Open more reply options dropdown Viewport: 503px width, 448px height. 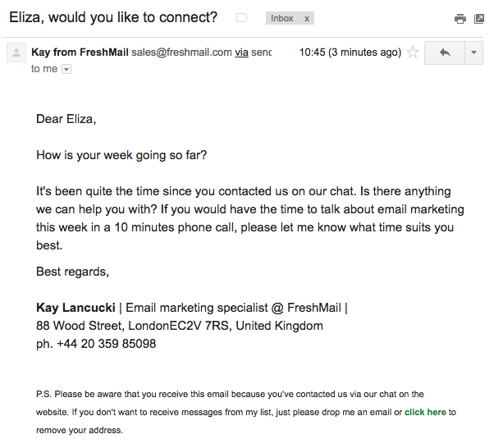coord(473,53)
